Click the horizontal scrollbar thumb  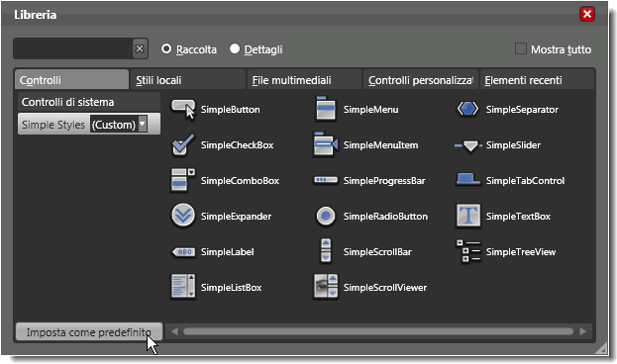tap(378, 331)
